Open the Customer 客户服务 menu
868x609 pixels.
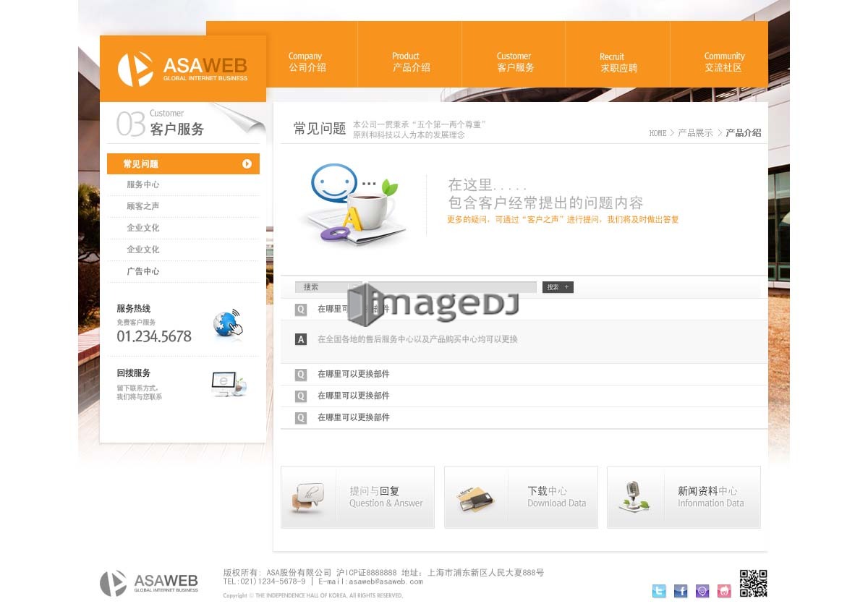point(514,61)
